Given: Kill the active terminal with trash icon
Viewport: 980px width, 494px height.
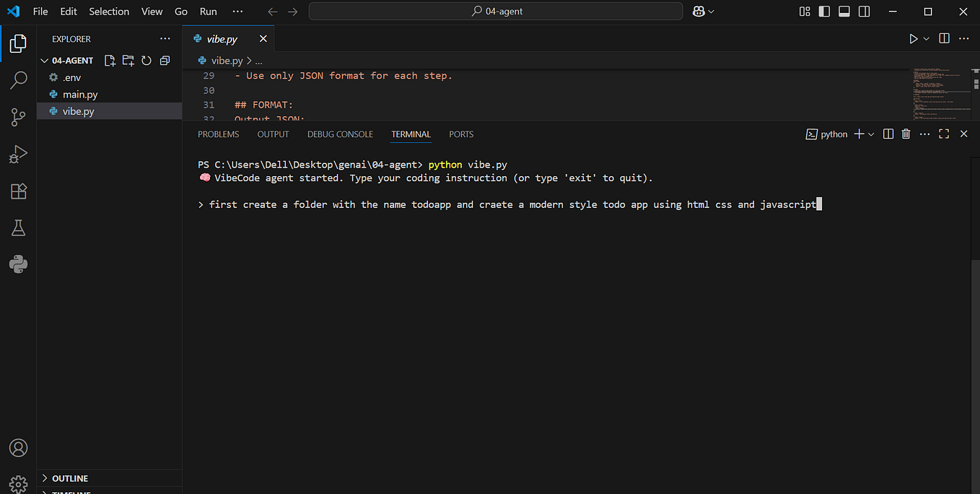Looking at the screenshot, I should (906, 134).
